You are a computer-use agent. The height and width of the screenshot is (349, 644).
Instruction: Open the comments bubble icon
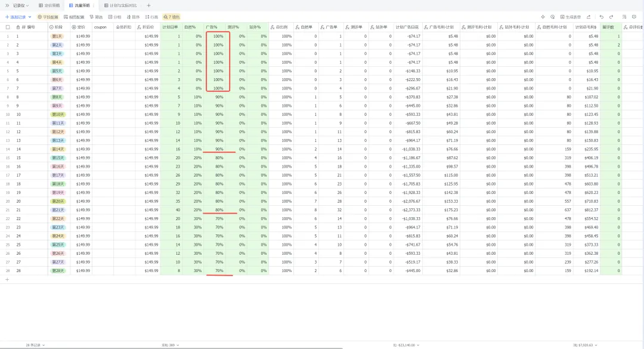click(634, 17)
